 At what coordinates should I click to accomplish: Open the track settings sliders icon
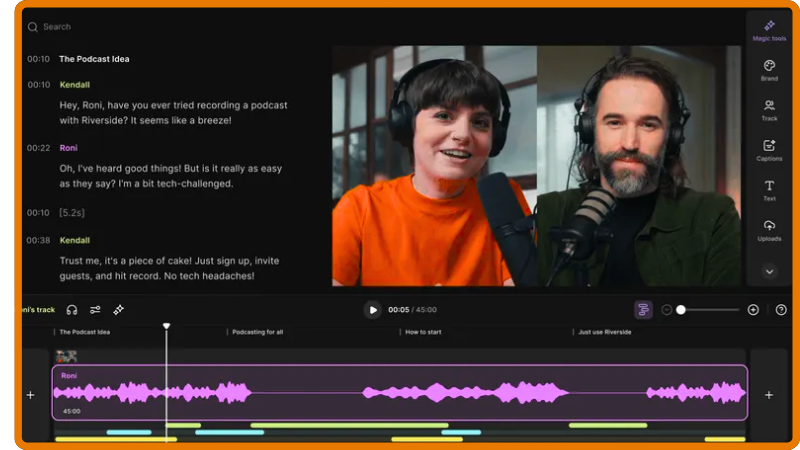(x=95, y=310)
